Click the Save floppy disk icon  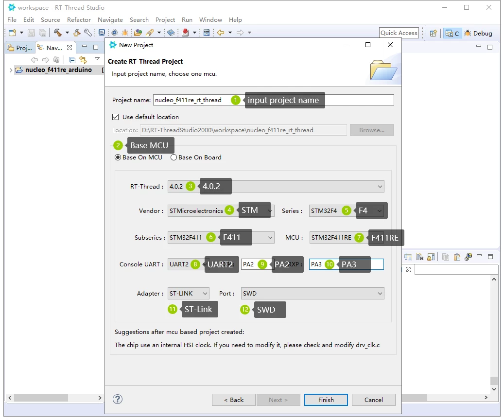pos(31,33)
